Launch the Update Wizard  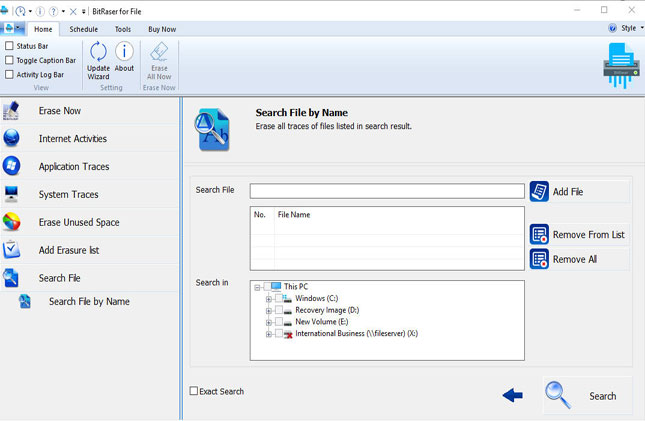point(98,60)
